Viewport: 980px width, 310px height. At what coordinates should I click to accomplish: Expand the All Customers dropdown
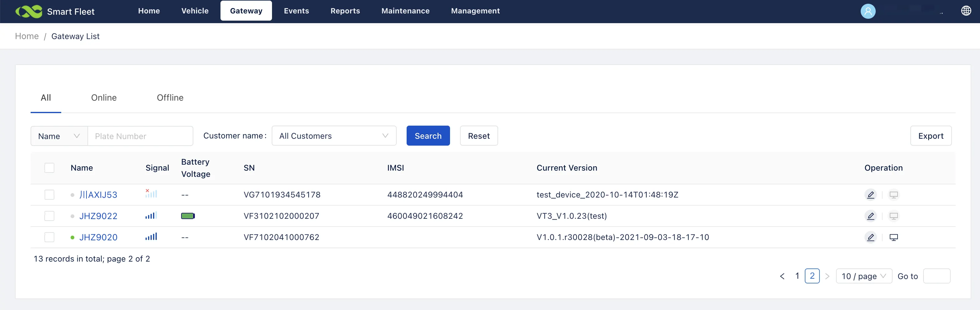[x=334, y=136]
